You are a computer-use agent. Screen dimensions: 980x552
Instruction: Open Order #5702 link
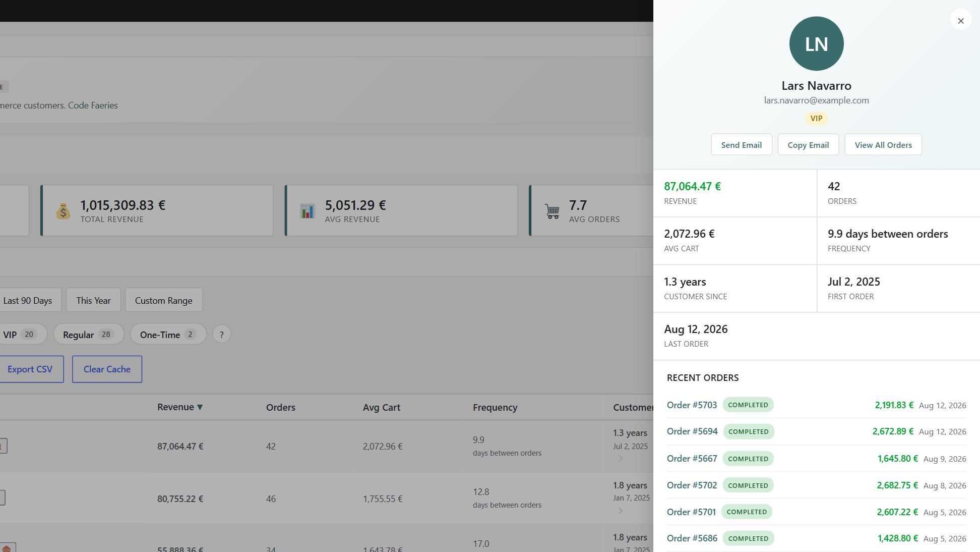692,485
